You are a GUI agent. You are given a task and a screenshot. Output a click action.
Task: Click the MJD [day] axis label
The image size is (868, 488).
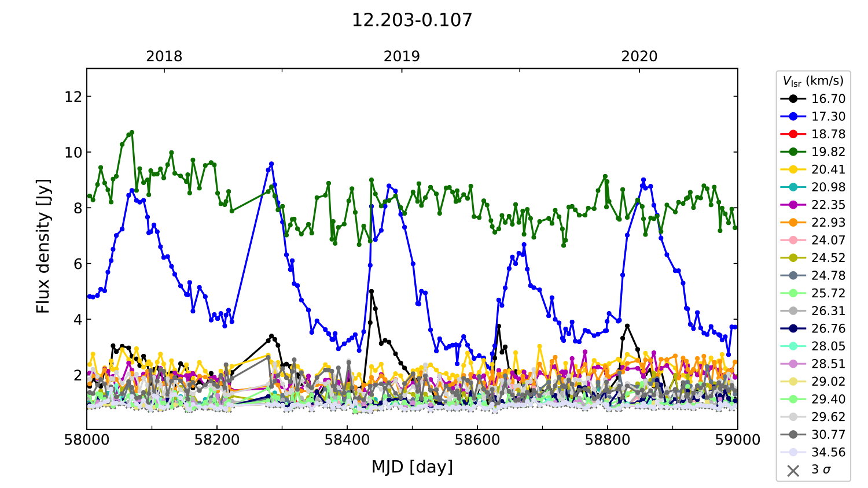point(411,467)
